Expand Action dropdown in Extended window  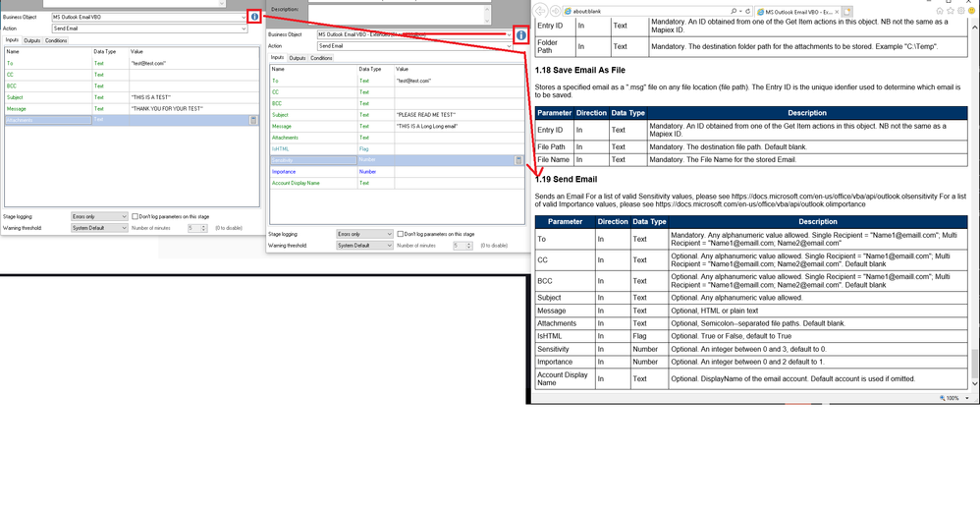(x=509, y=46)
